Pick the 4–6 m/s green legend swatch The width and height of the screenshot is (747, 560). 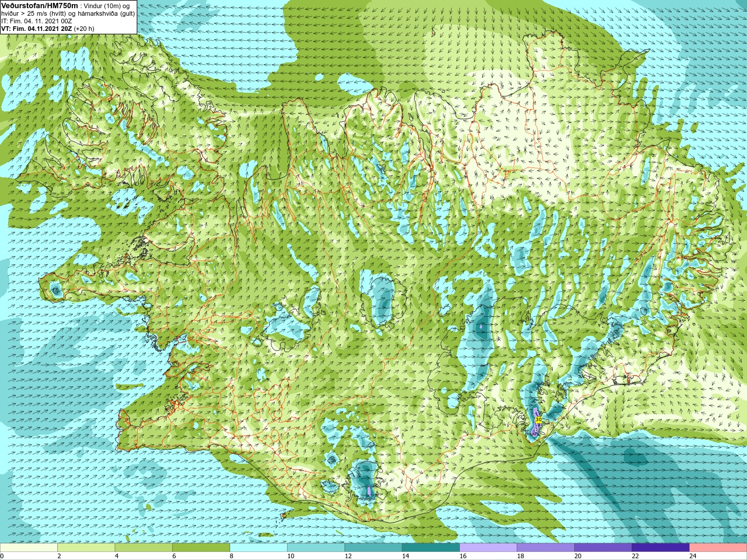144,548
